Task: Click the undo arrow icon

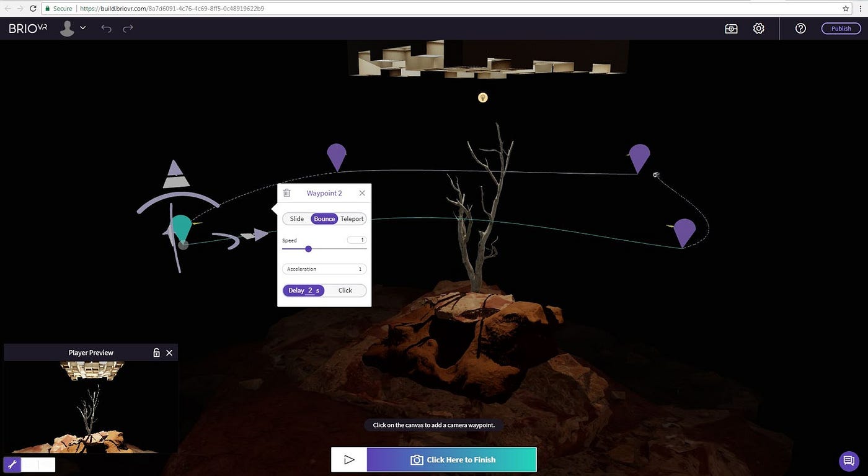Action: (106, 29)
